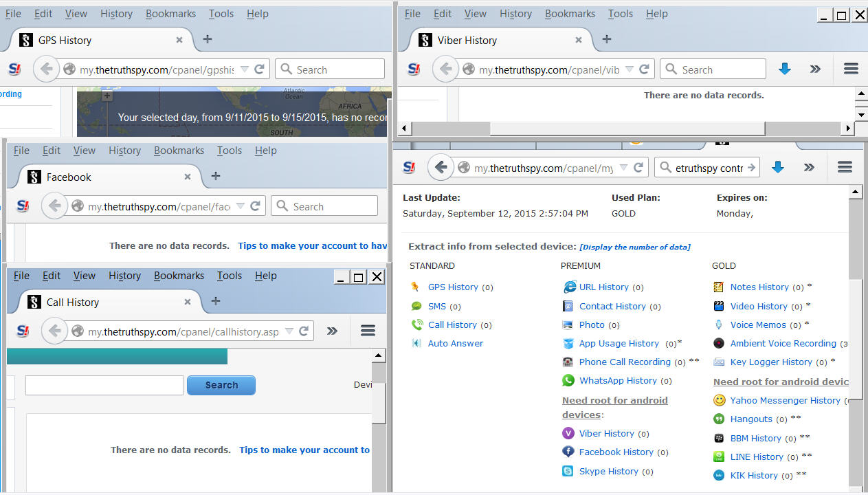
Task: Open URL dropdown in the control panel window
Action: pyautogui.click(x=624, y=167)
